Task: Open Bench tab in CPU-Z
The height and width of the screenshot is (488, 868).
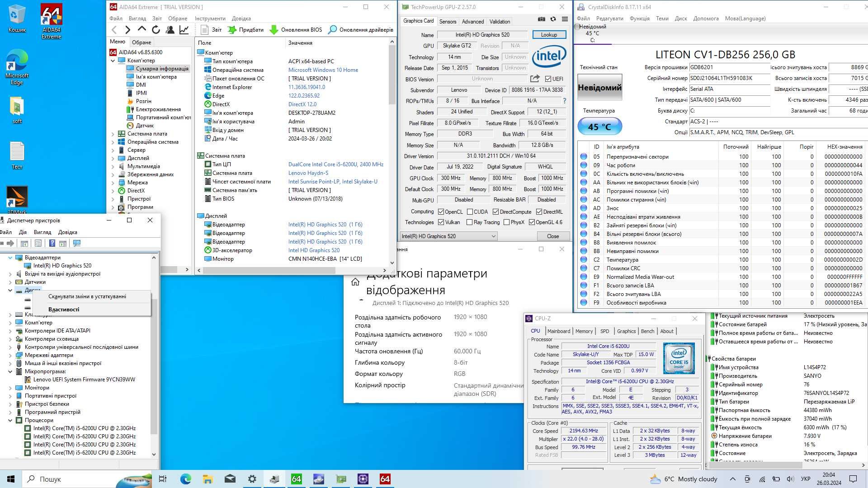Action: coord(647,331)
